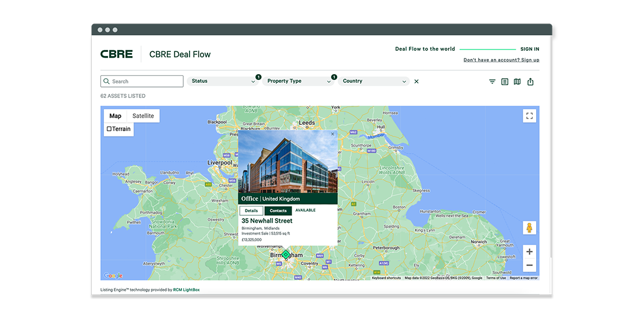Click the SIGN IN link
This screenshot has height=322, width=644.
coord(530,50)
